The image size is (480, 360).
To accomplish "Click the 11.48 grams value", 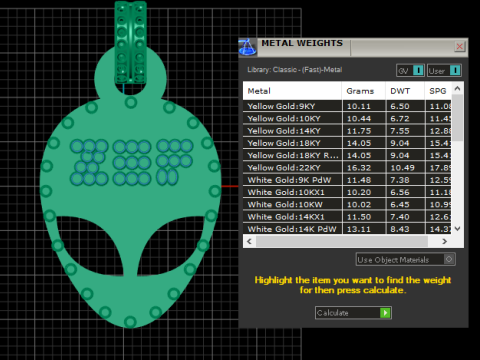I will pyautogui.click(x=359, y=180).
